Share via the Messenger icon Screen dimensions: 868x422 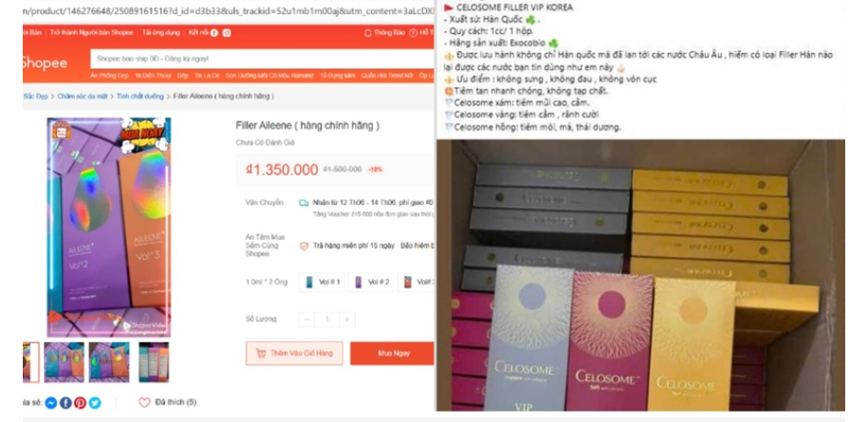point(51,403)
